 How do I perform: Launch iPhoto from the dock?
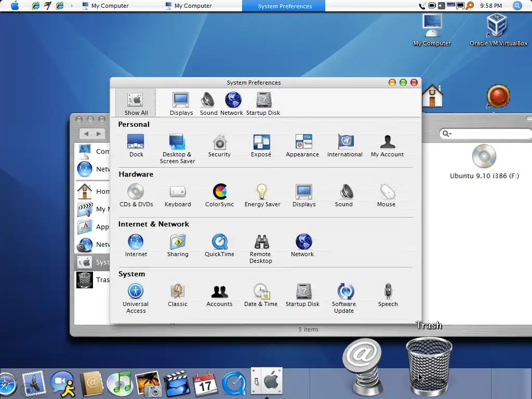pyautogui.click(x=148, y=384)
